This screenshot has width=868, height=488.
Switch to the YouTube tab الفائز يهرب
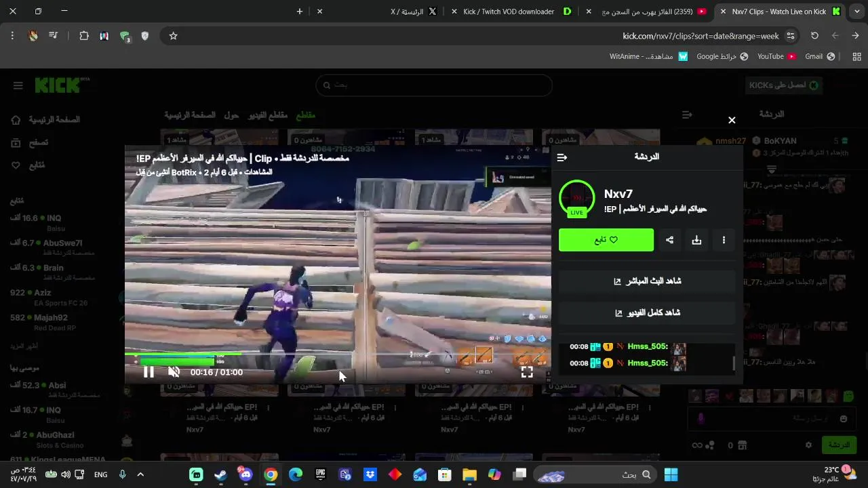click(x=648, y=12)
